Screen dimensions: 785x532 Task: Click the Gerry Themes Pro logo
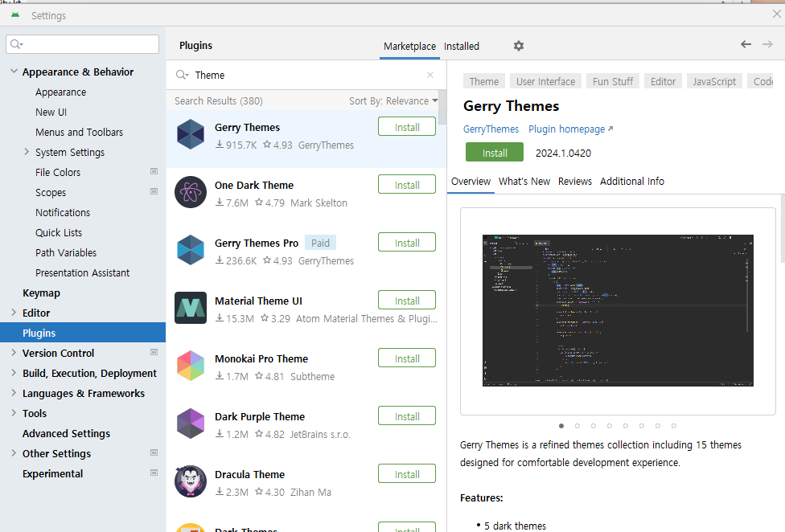click(191, 250)
